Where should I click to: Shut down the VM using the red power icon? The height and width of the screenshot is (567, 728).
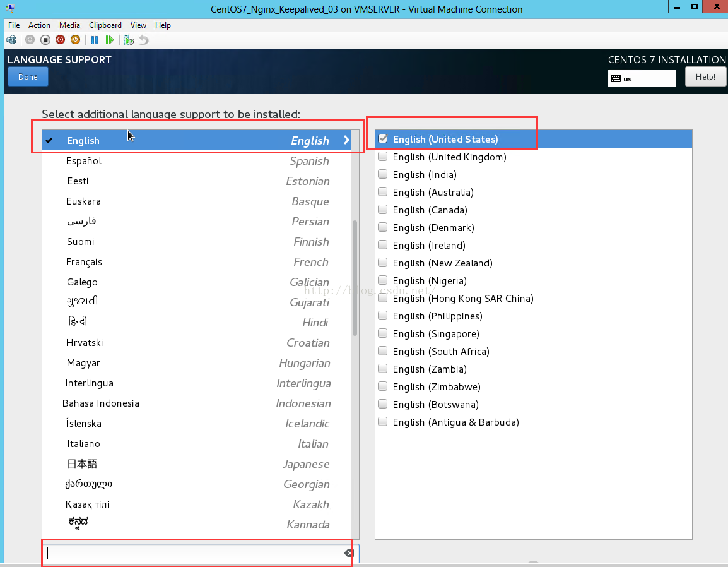coord(60,40)
